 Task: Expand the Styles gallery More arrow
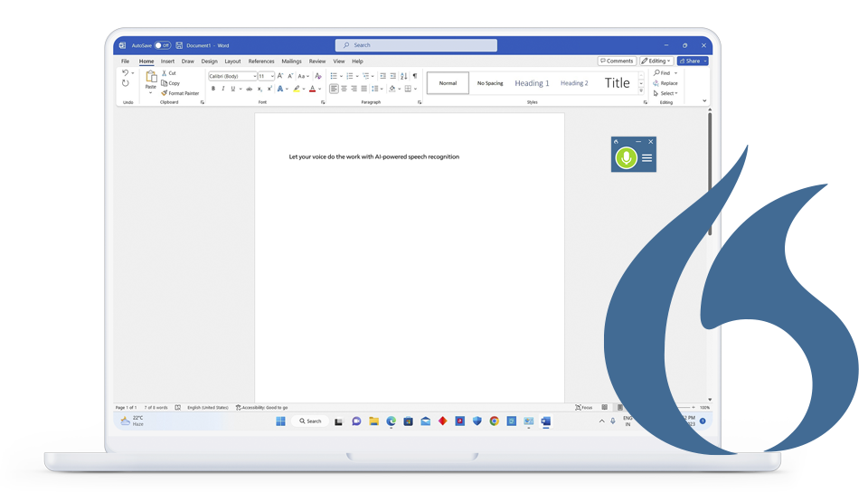tap(641, 91)
